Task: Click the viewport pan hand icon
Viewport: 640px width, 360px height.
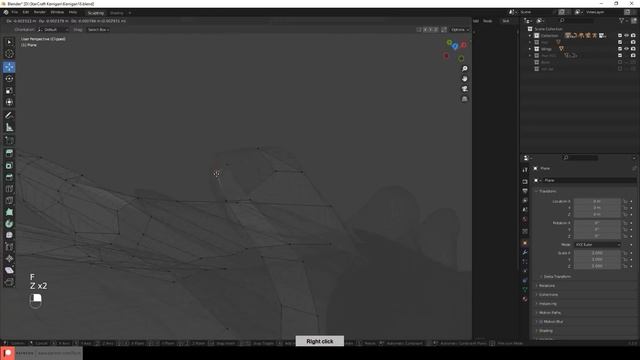Action: pyautogui.click(x=464, y=79)
